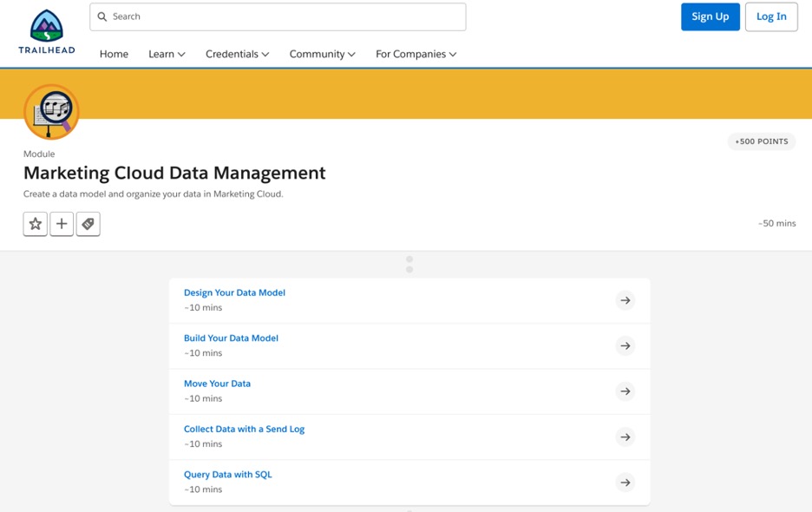Favorite the module with the star icon

click(x=36, y=224)
